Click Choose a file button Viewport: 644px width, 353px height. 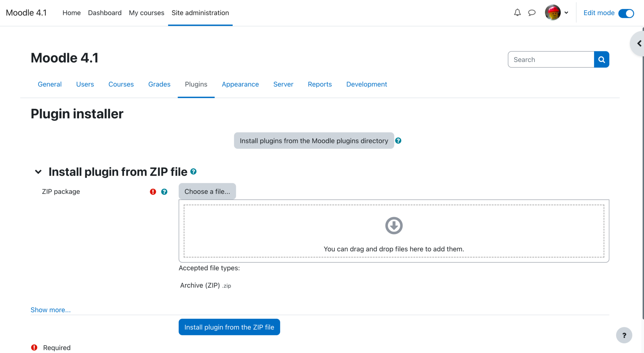[x=207, y=191]
